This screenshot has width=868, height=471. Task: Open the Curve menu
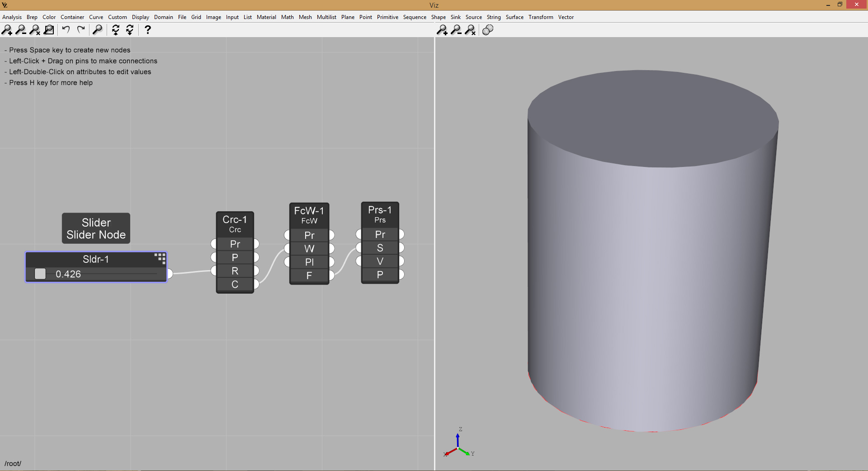[x=96, y=17]
